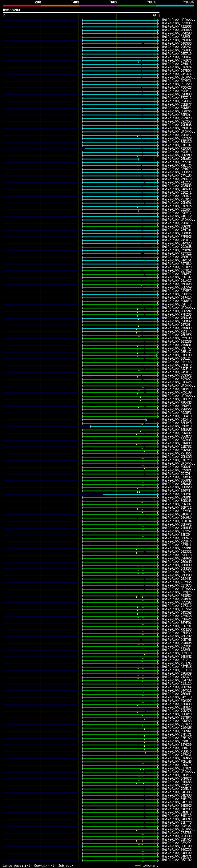The height and width of the screenshot is (868, 197).
Task: Select hit label UniRef100_C1E762
Action: 176,447
